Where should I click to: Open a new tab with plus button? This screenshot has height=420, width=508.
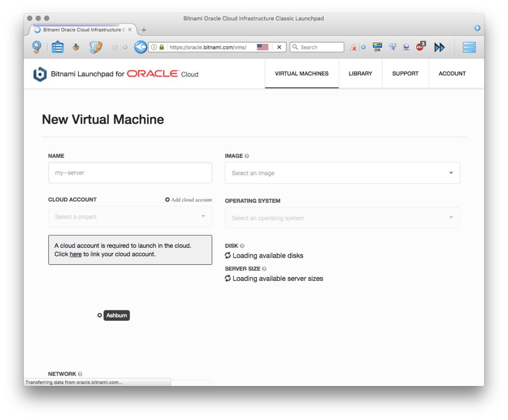144,30
